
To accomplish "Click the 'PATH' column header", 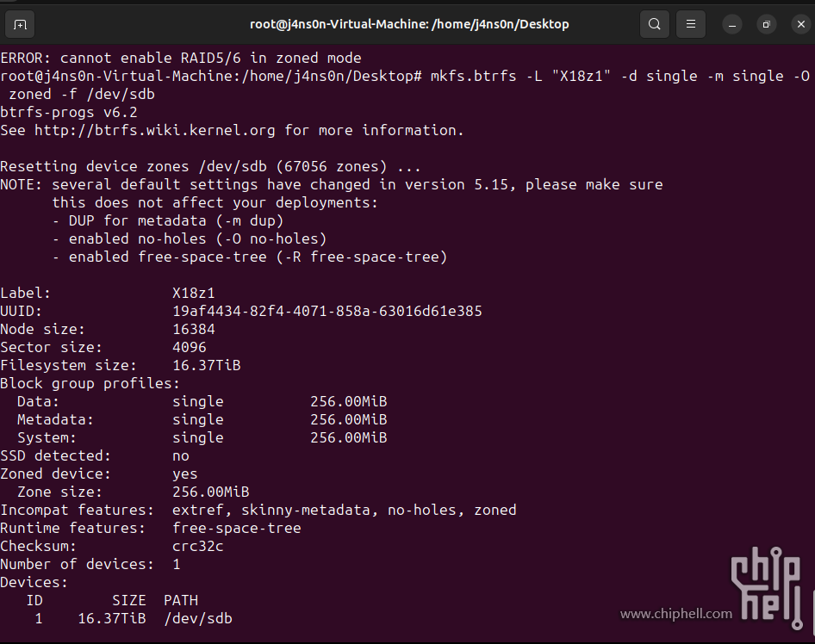I will [x=181, y=600].
